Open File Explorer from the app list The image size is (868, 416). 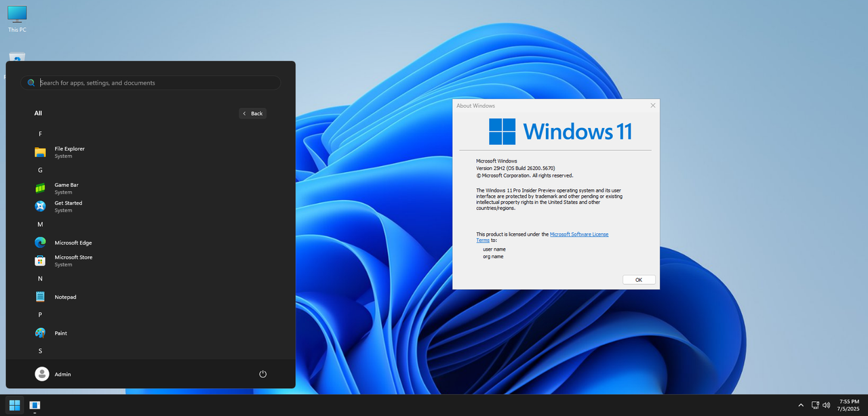[x=151, y=152]
